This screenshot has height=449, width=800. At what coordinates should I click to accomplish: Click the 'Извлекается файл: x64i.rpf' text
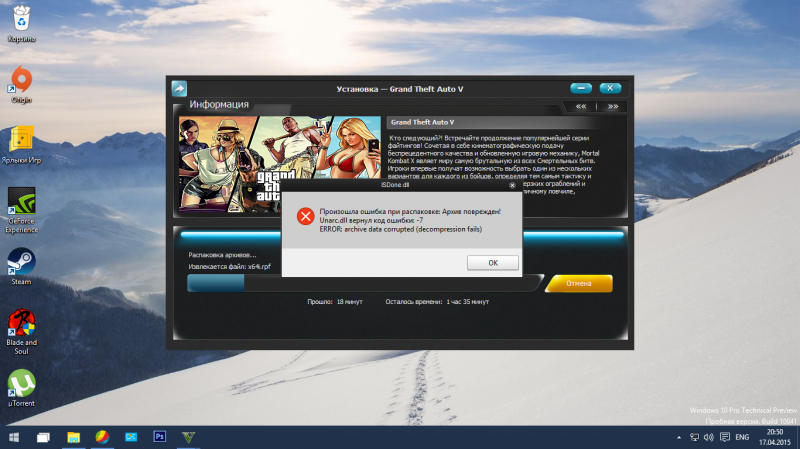click(x=229, y=267)
